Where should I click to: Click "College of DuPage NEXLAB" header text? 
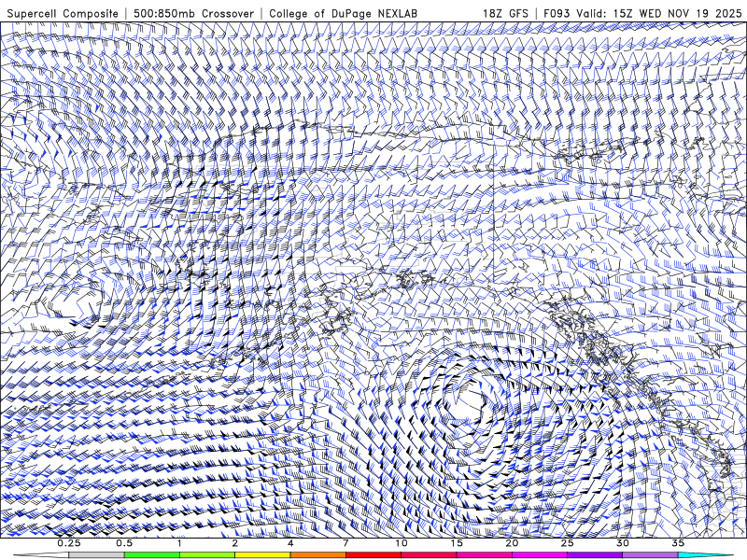pos(343,13)
